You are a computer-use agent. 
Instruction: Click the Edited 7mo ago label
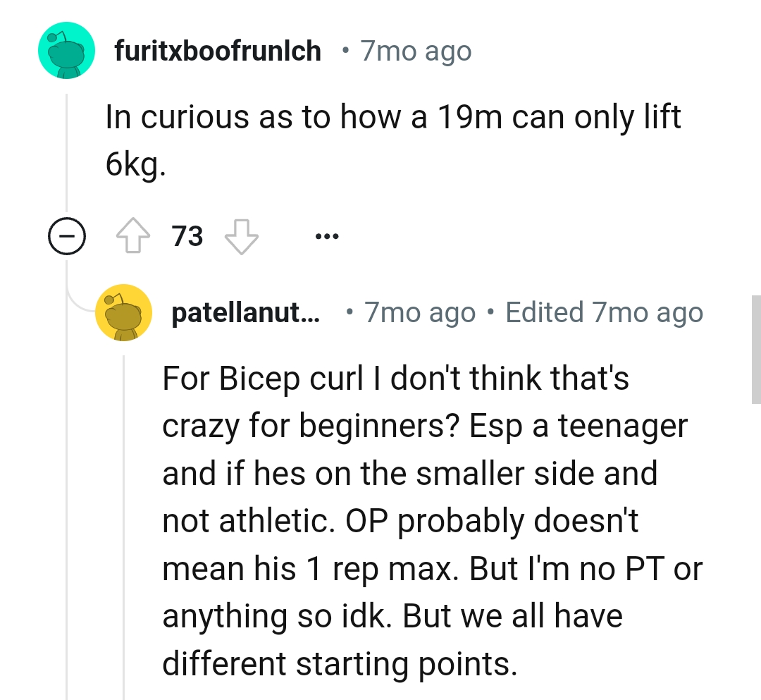tap(605, 312)
